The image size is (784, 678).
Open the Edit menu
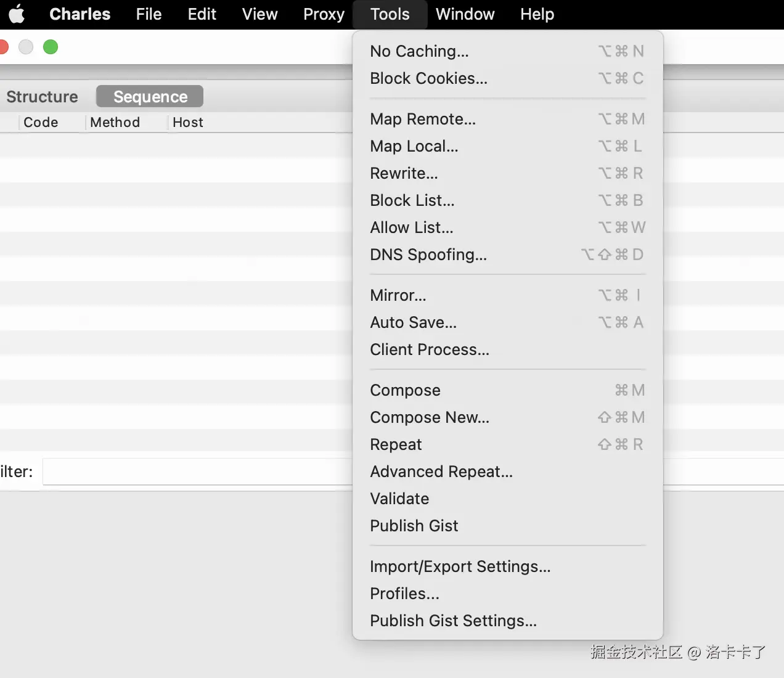pyautogui.click(x=202, y=14)
